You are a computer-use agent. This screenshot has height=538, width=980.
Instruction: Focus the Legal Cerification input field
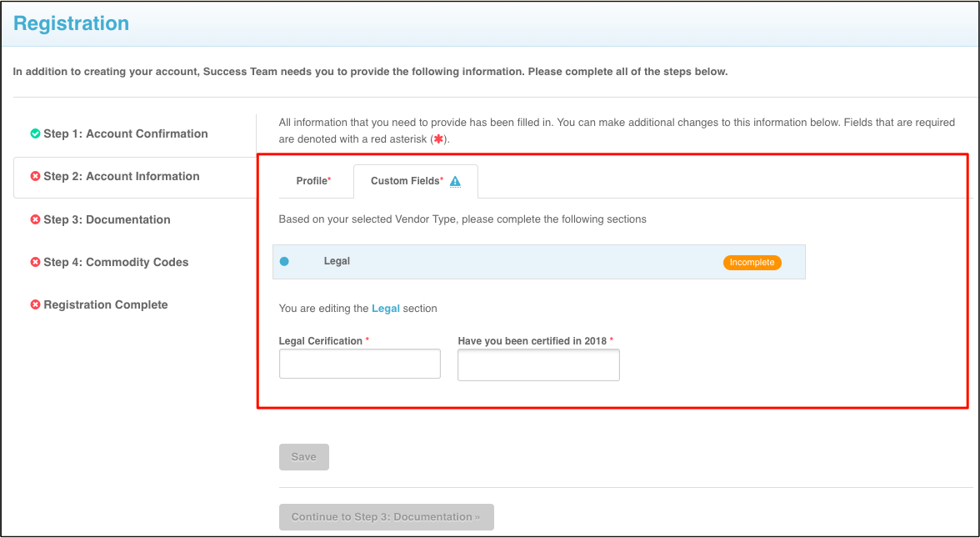(x=359, y=364)
